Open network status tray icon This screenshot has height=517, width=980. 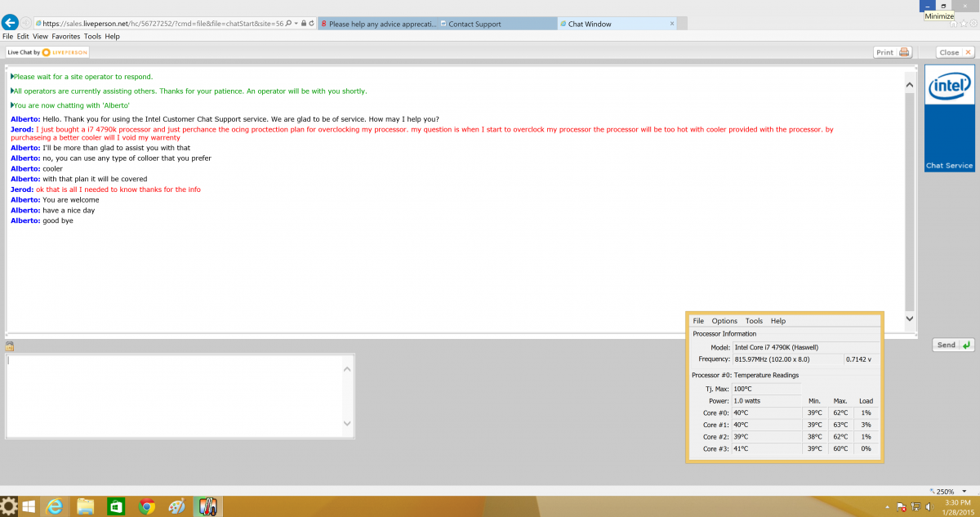[x=915, y=506]
